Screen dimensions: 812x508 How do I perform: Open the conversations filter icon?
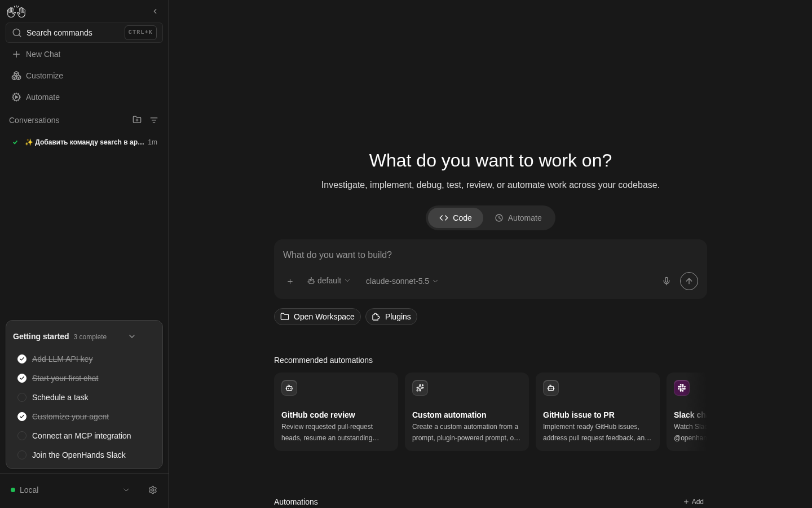(154, 120)
